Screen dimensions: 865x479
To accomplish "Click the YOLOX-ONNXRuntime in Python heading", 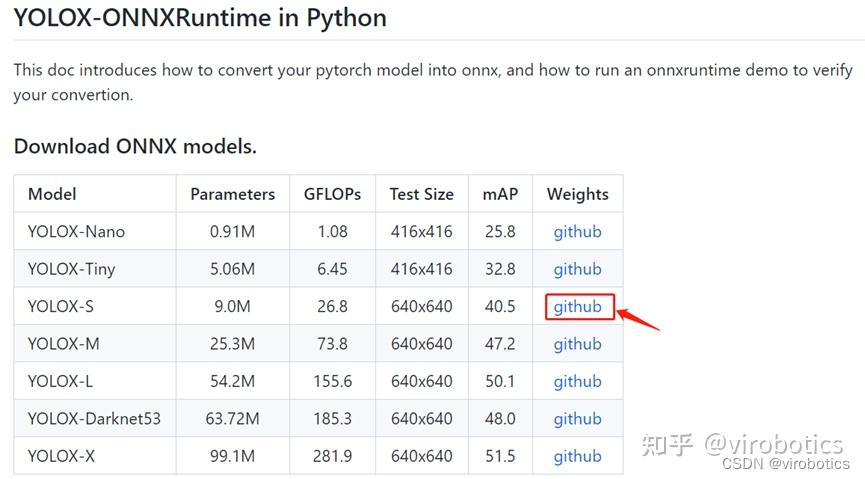I will pyautogui.click(x=200, y=18).
